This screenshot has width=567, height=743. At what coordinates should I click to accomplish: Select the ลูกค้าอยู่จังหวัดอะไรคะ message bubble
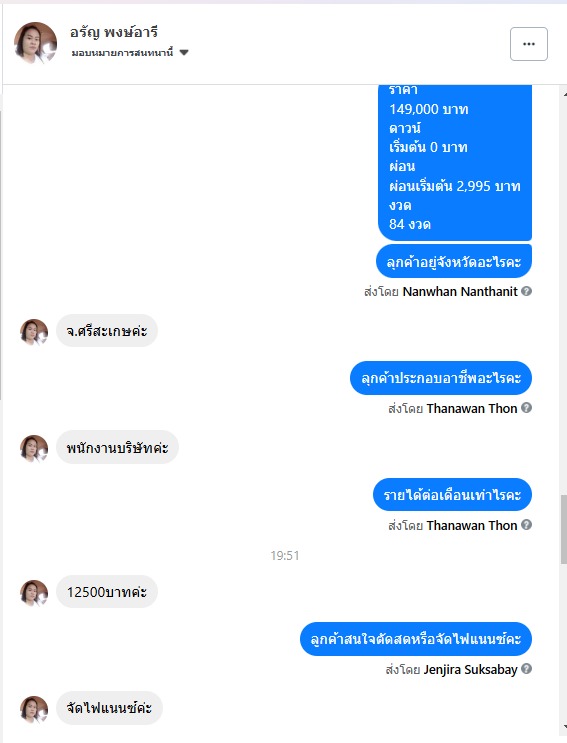click(x=454, y=262)
